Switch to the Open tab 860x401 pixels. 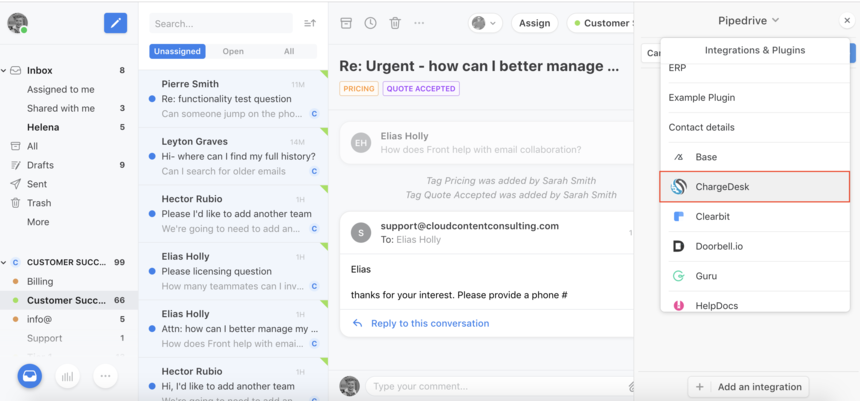233,51
